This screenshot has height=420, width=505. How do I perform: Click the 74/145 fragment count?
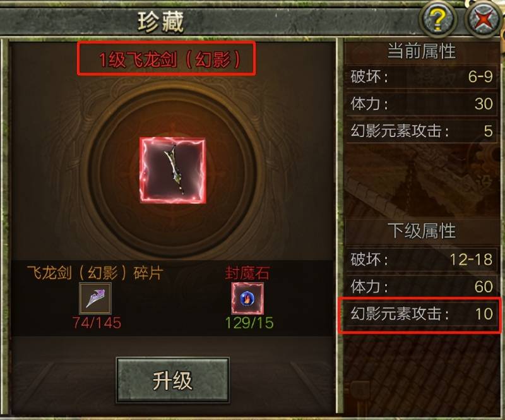tap(97, 323)
